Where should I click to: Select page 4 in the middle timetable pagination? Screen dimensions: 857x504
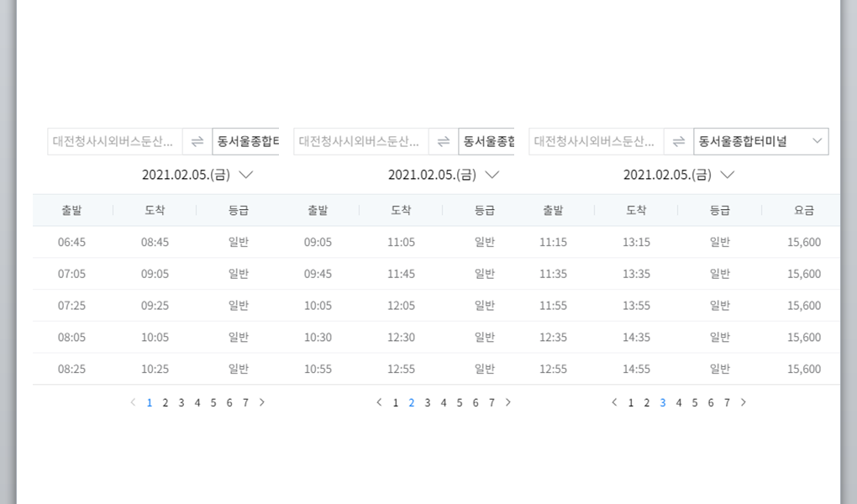pyautogui.click(x=444, y=403)
